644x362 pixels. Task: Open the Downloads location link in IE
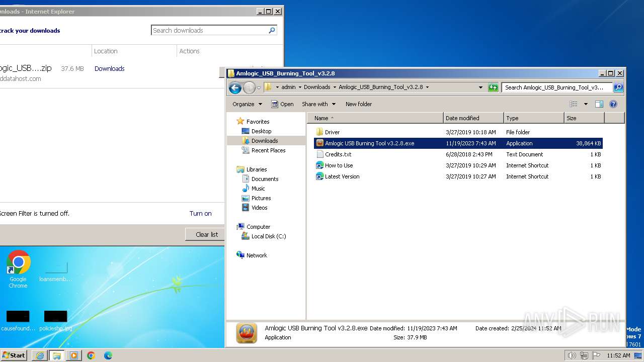(109, 68)
